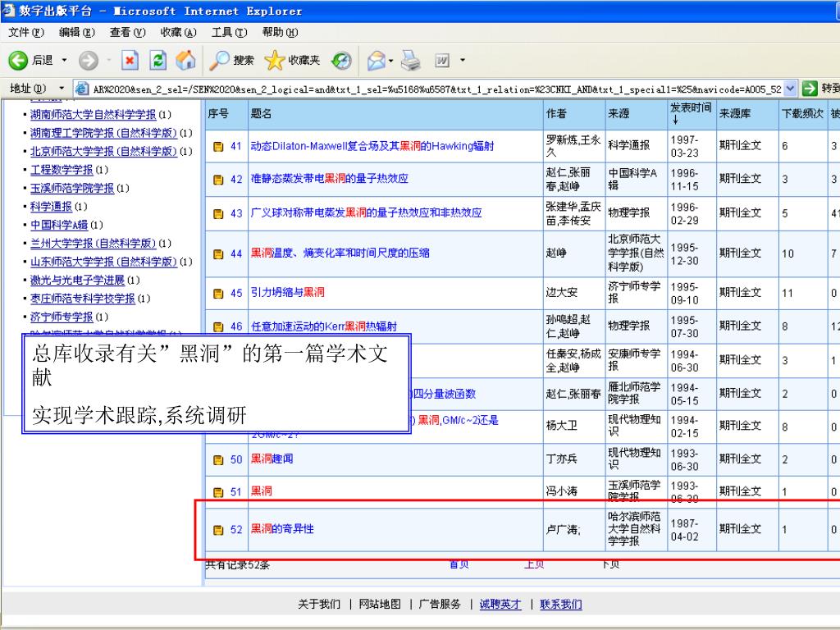Image resolution: width=840 pixels, height=630 pixels.
Task: Open 玉溪师范学院学报 sidebar link
Action: (72, 188)
